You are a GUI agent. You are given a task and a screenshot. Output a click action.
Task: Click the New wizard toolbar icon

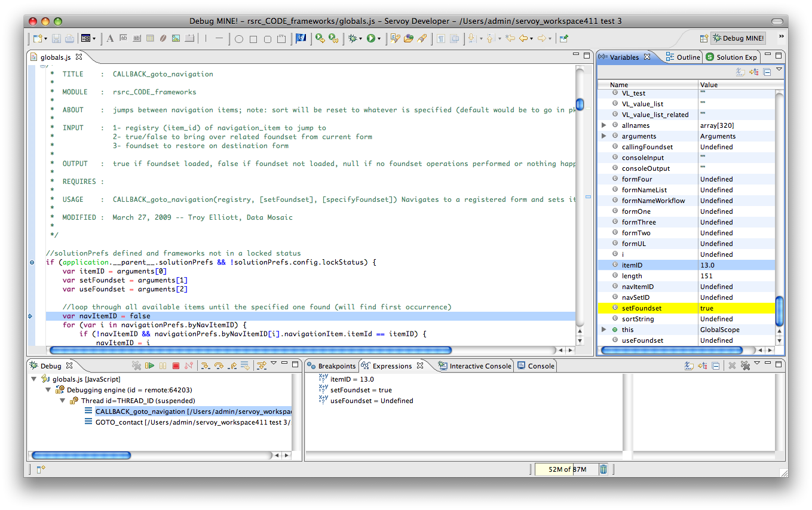click(38, 39)
